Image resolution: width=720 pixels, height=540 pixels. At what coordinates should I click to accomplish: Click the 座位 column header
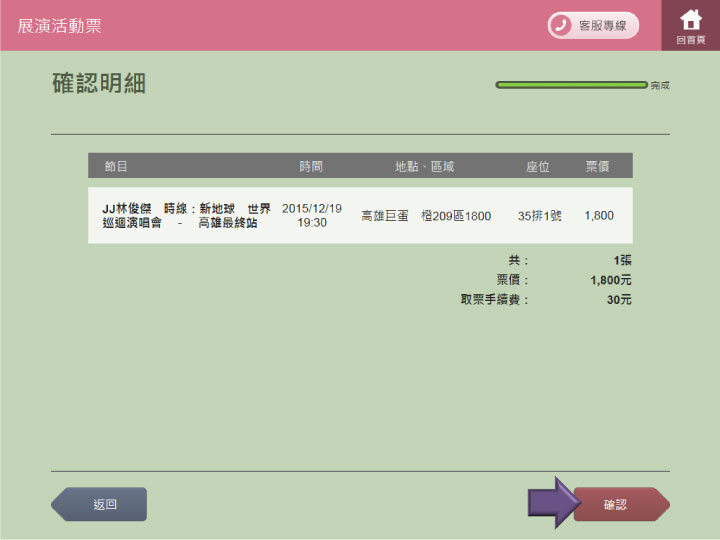click(538, 166)
